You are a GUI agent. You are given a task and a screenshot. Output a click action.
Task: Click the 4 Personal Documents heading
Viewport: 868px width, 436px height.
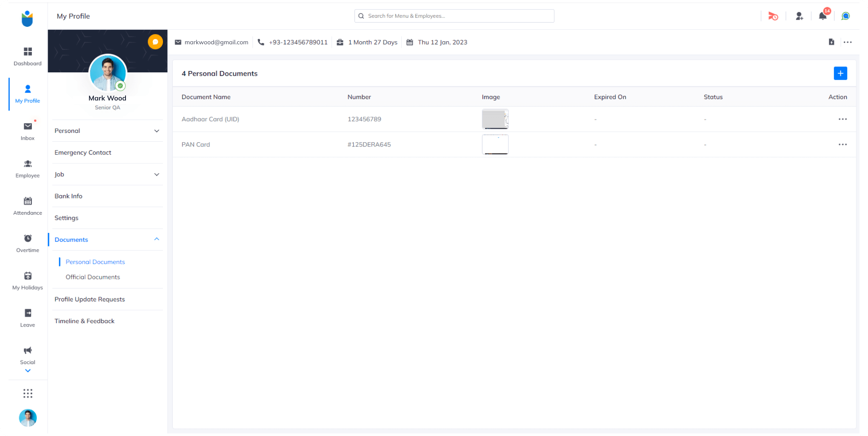[x=220, y=73]
